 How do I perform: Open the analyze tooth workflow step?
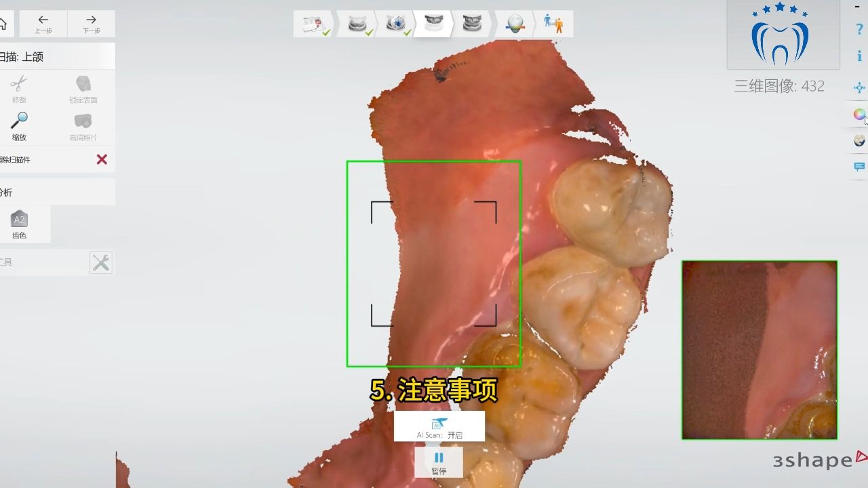(x=515, y=24)
